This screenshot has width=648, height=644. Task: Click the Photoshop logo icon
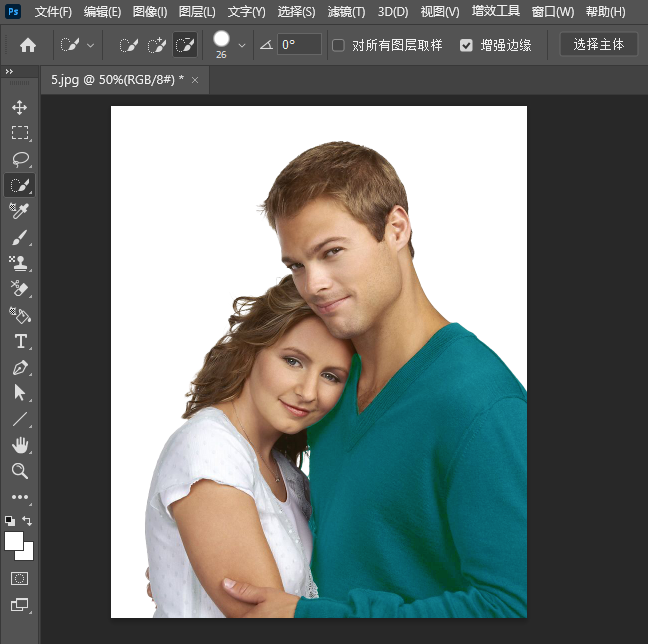click(x=13, y=11)
